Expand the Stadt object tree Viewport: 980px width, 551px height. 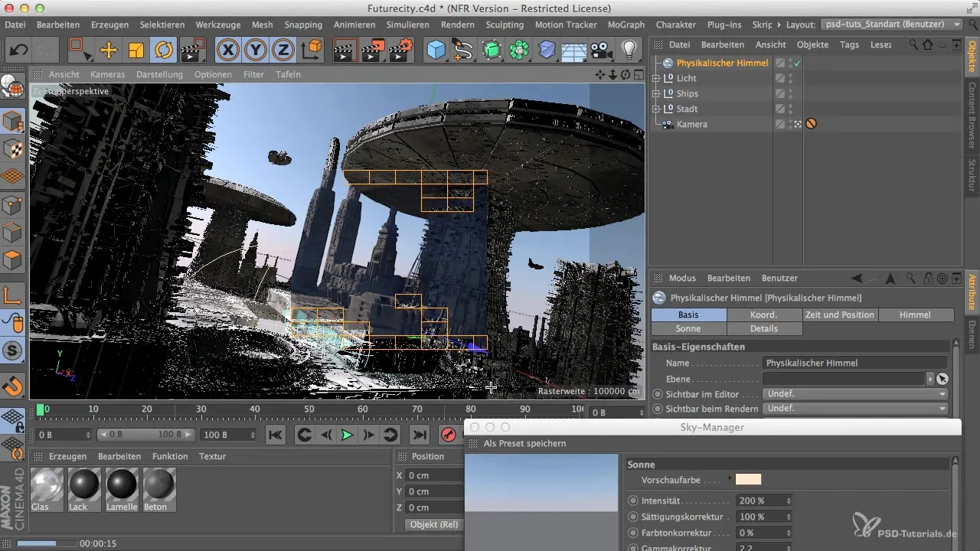click(655, 109)
